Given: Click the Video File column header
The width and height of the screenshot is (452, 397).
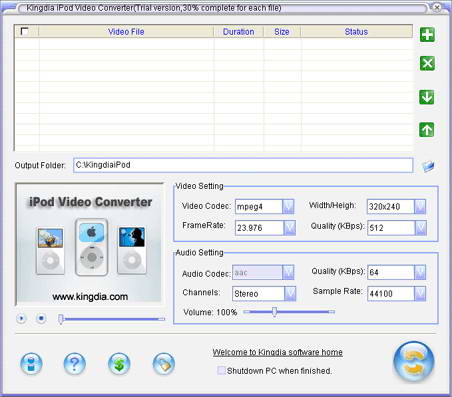Looking at the screenshot, I should (x=126, y=32).
